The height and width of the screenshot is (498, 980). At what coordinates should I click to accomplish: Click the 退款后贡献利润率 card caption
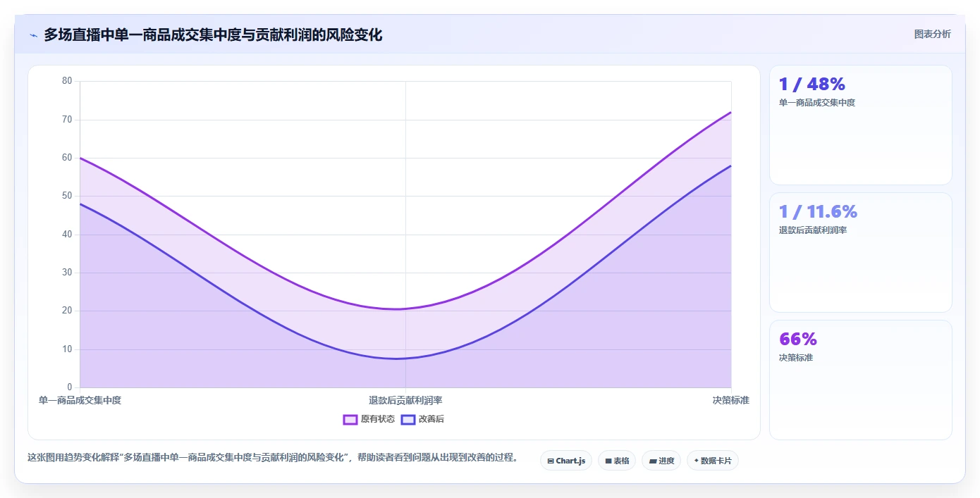click(x=813, y=230)
